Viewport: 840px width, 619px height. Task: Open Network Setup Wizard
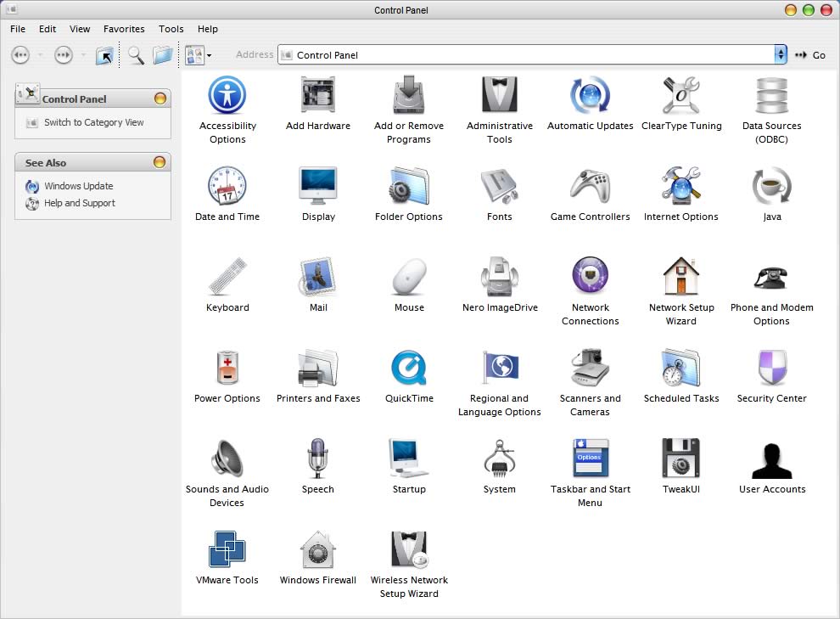coord(680,277)
